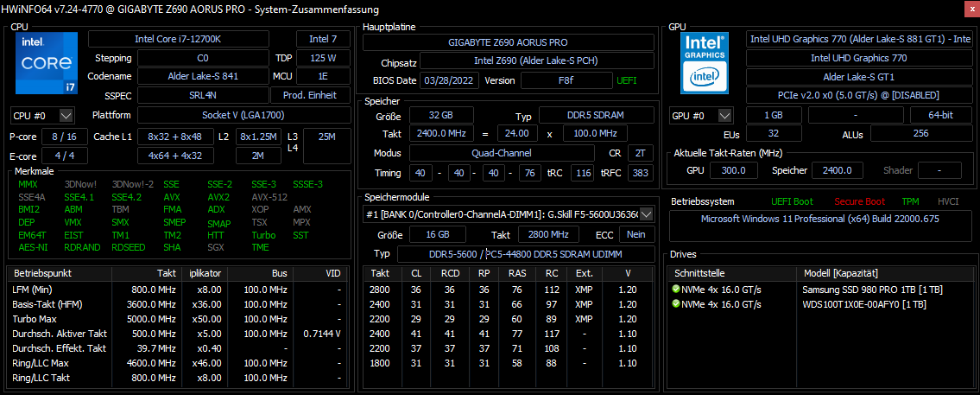Click the HVCI label

coord(948,201)
